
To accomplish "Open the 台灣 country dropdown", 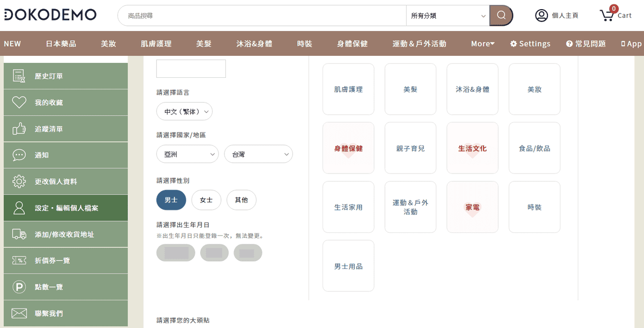I will 258,154.
